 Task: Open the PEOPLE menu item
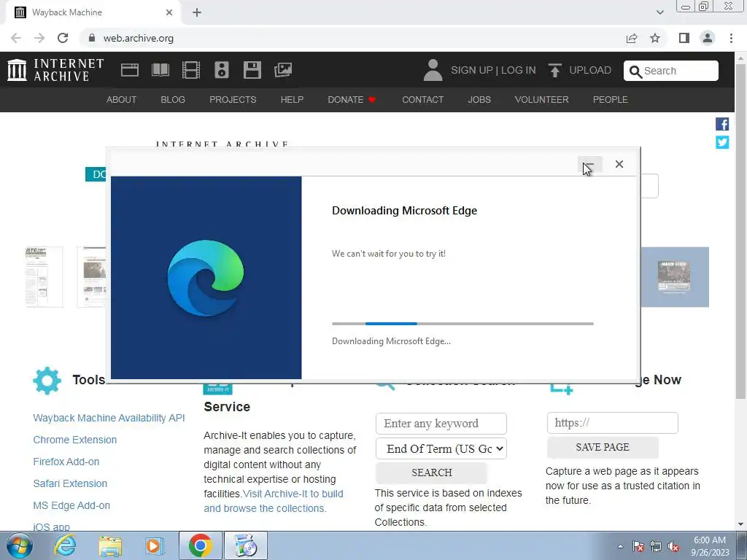pos(611,99)
